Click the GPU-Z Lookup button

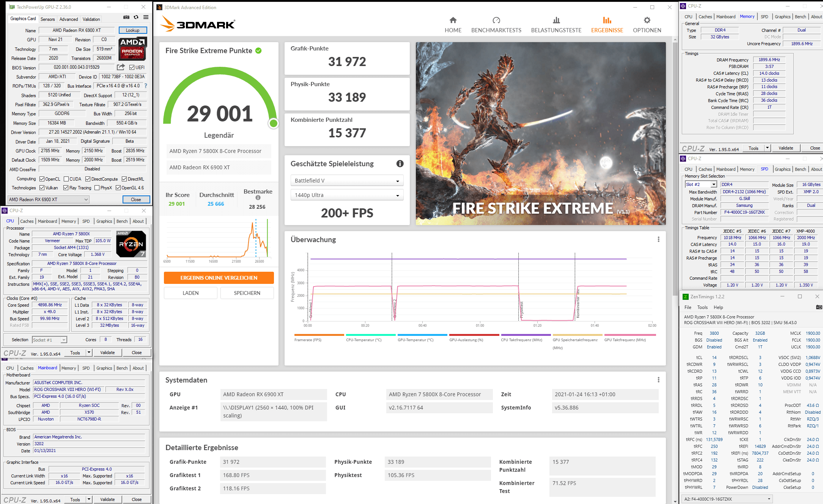click(x=133, y=30)
